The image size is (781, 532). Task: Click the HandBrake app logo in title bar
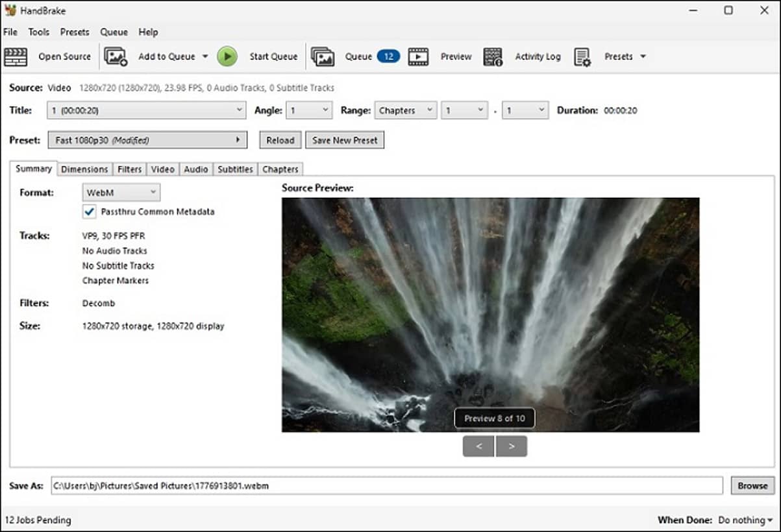tap(9, 10)
